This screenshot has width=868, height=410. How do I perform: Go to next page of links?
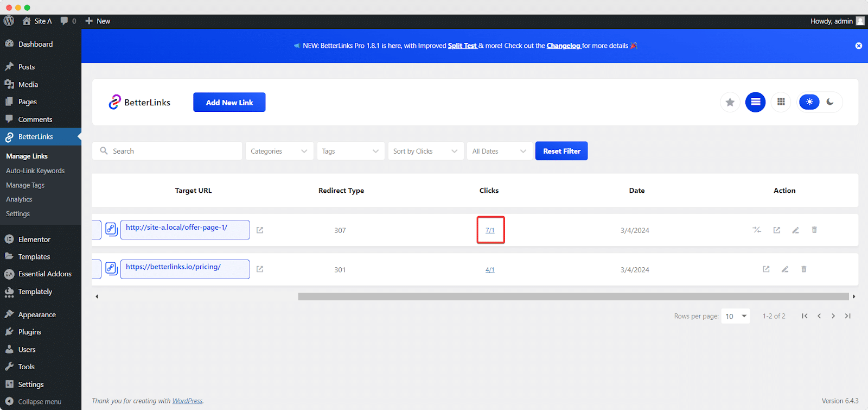833,316
